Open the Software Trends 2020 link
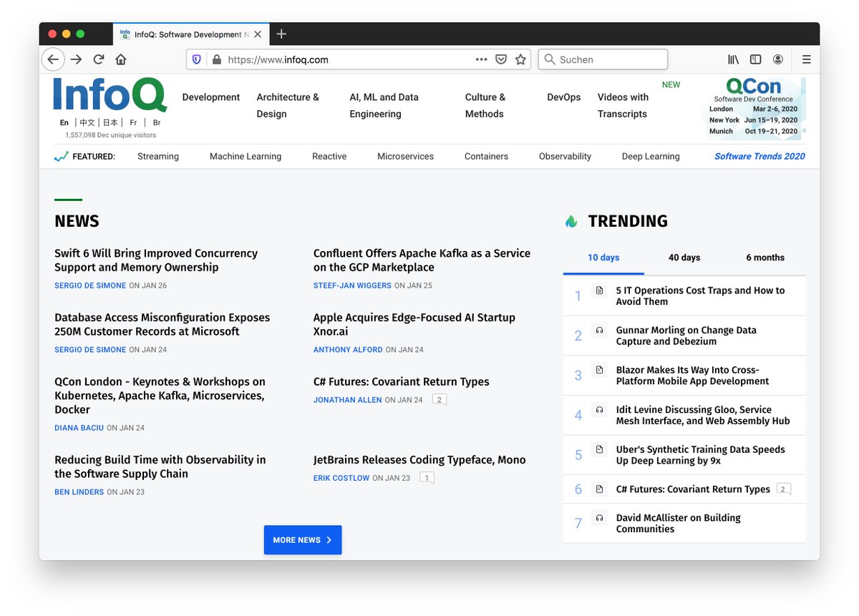The width and height of the screenshot is (859, 616). [759, 156]
